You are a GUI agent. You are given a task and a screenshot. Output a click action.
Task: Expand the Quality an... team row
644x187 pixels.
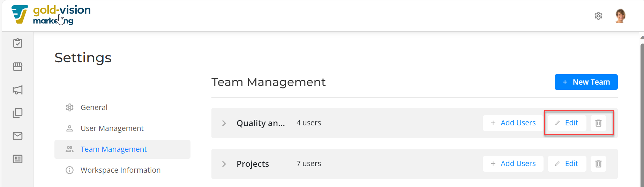[224, 123]
